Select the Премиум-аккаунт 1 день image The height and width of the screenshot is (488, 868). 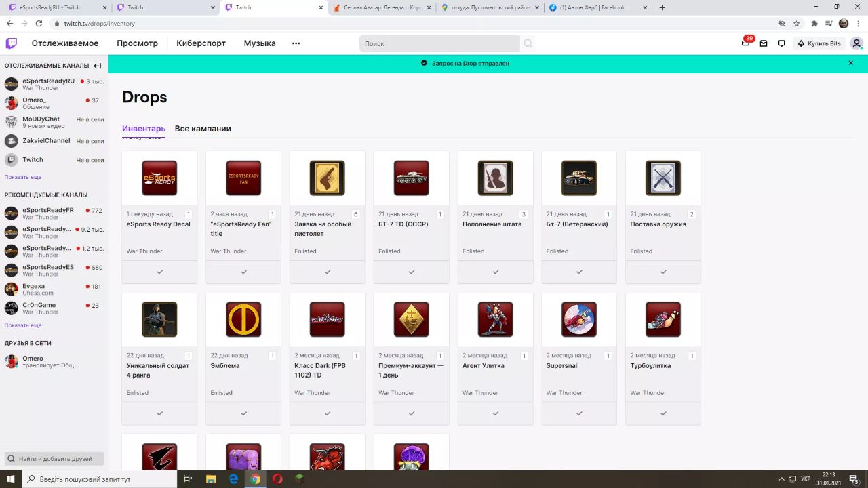tap(412, 319)
